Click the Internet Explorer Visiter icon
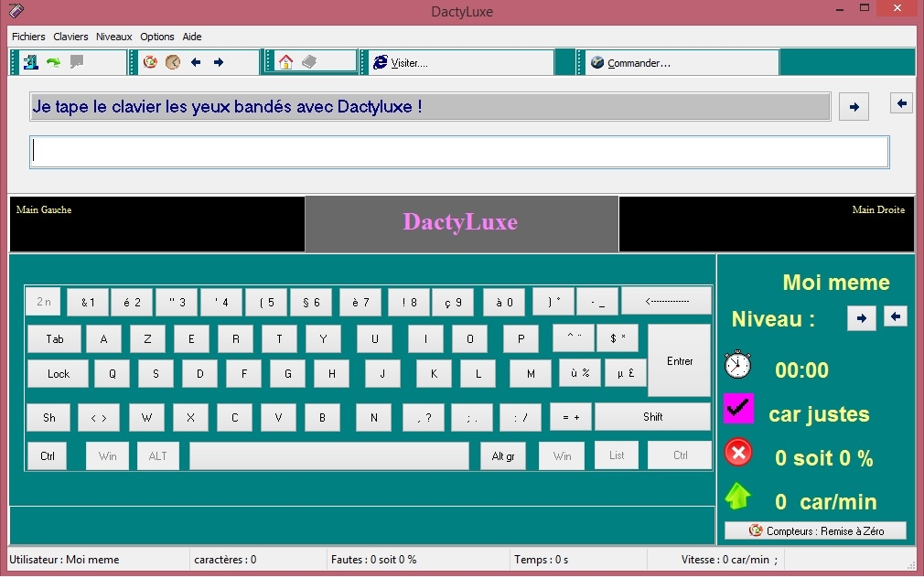924x578 pixels. [x=381, y=62]
